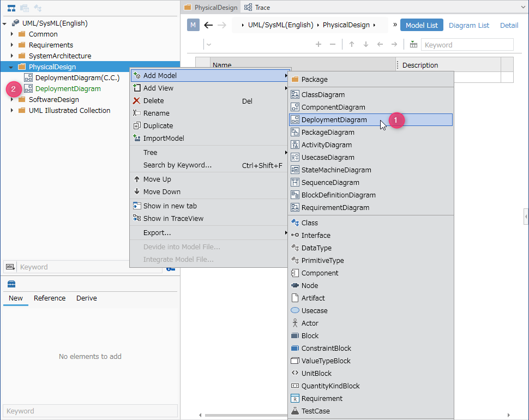Click the Delete red X icon

tap(137, 100)
